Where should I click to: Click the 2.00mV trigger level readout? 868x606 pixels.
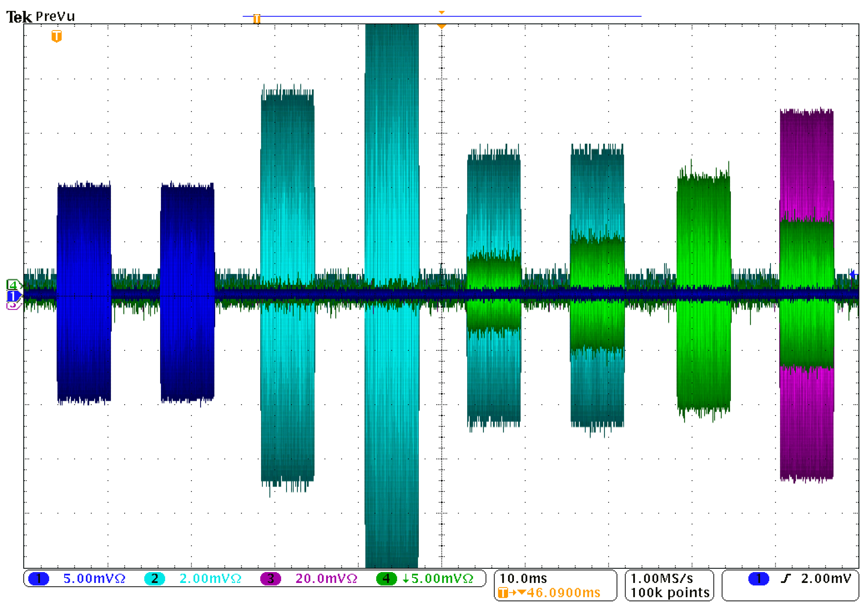(x=826, y=578)
